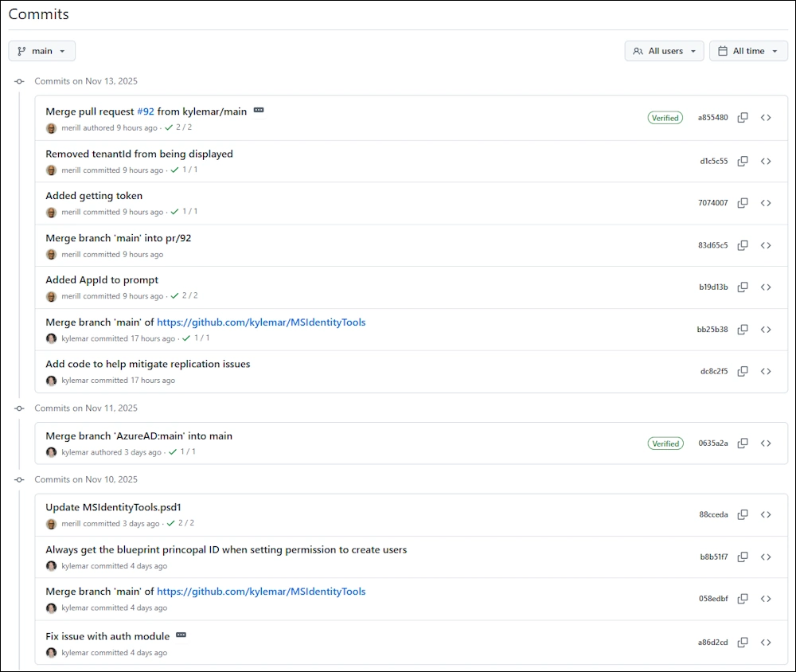
Task: Browse repository at commit b19d13b
Action: click(x=766, y=287)
